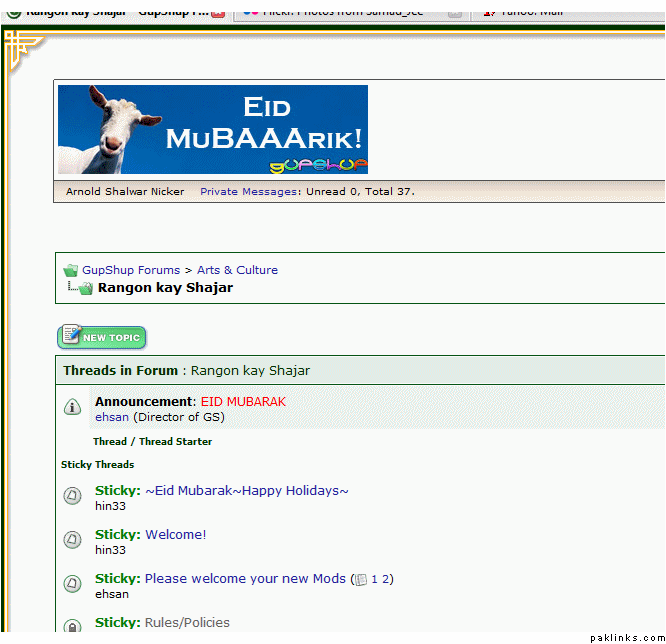
Task: Click the multi-page icon in Mods thread
Action: 360,579
